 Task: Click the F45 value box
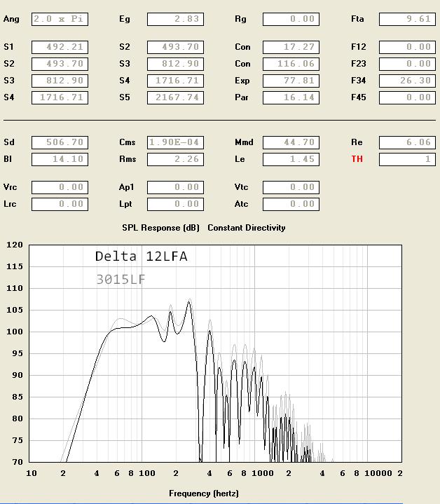pyautogui.click(x=407, y=97)
